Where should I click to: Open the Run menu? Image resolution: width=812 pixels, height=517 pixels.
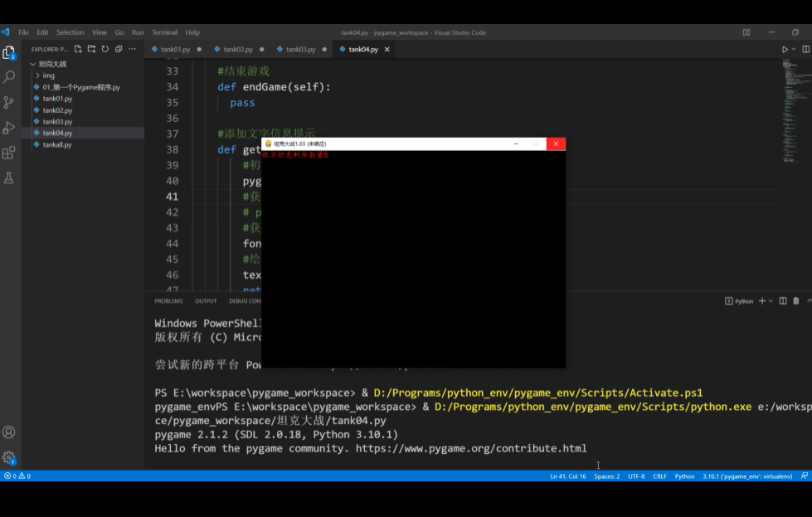pos(138,32)
